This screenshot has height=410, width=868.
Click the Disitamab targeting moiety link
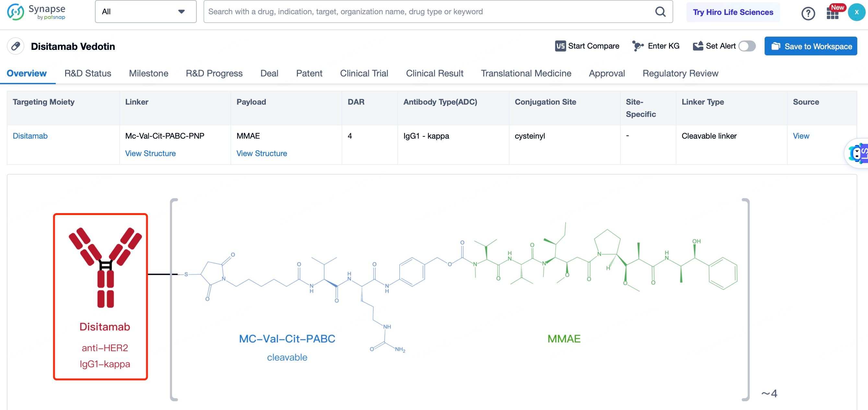click(30, 136)
